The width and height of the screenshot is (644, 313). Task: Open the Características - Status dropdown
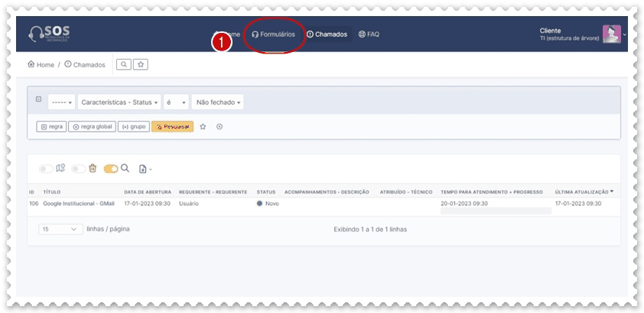[x=119, y=103]
